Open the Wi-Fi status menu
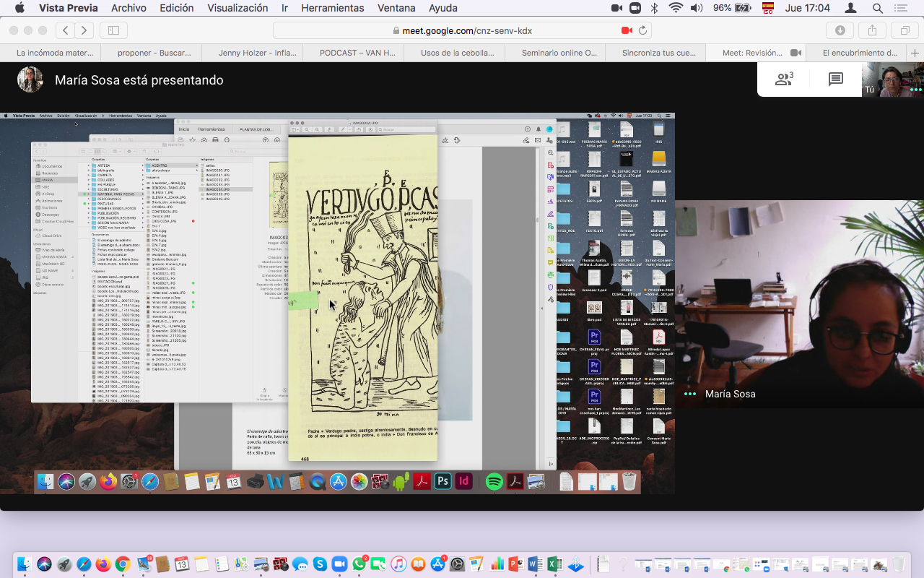The width and height of the screenshot is (924, 578). [676, 8]
